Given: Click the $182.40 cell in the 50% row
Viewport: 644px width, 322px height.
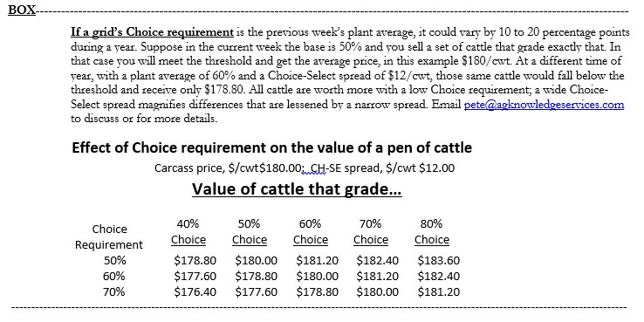Looking at the screenshot, I should [378, 260].
